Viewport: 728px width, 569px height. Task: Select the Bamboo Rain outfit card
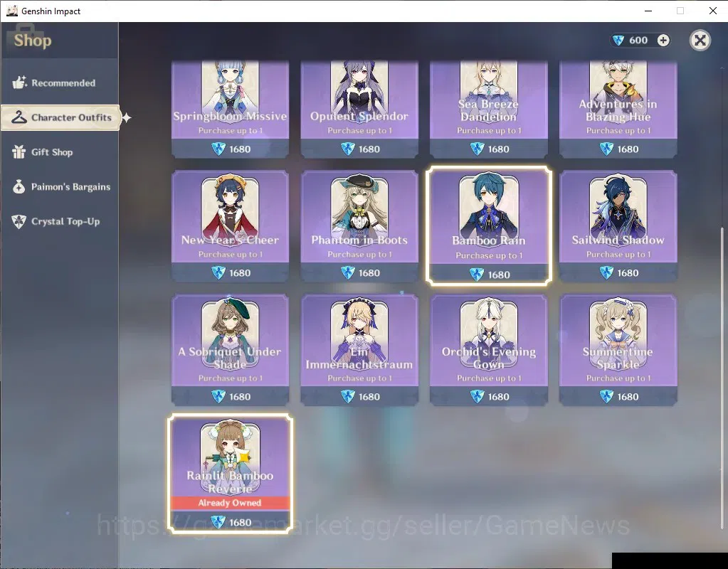click(489, 225)
